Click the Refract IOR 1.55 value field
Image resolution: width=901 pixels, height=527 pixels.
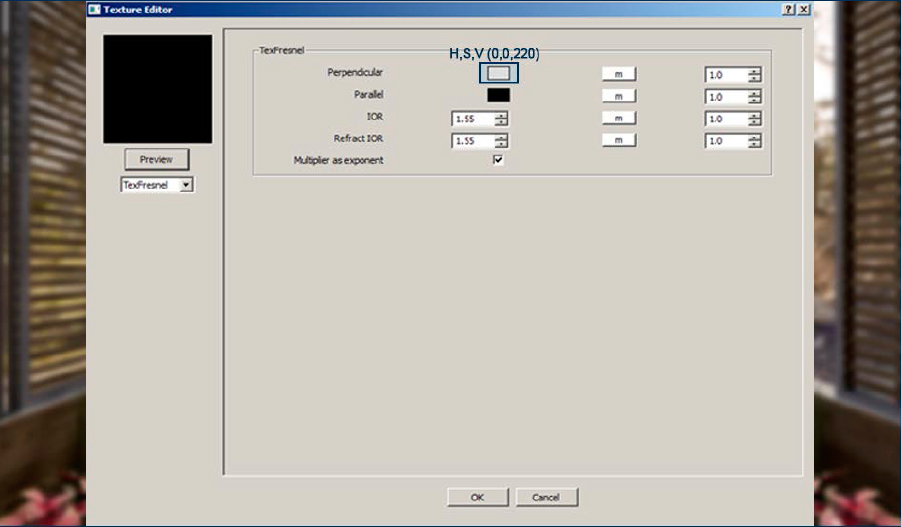pos(473,141)
